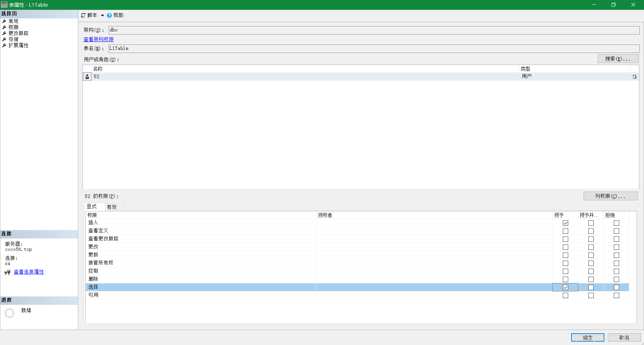Click the table icon in the title bar
The image size is (644, 345).
[x=4, y=5]
